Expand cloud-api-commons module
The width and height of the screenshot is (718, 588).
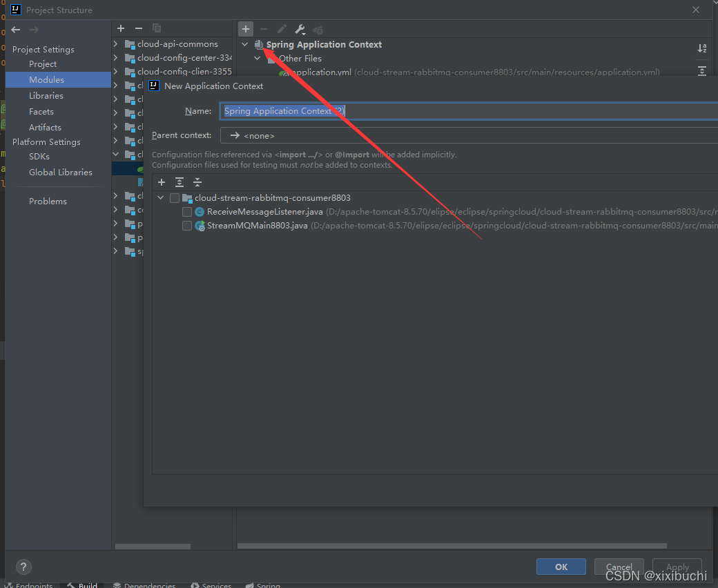point(116,44)
